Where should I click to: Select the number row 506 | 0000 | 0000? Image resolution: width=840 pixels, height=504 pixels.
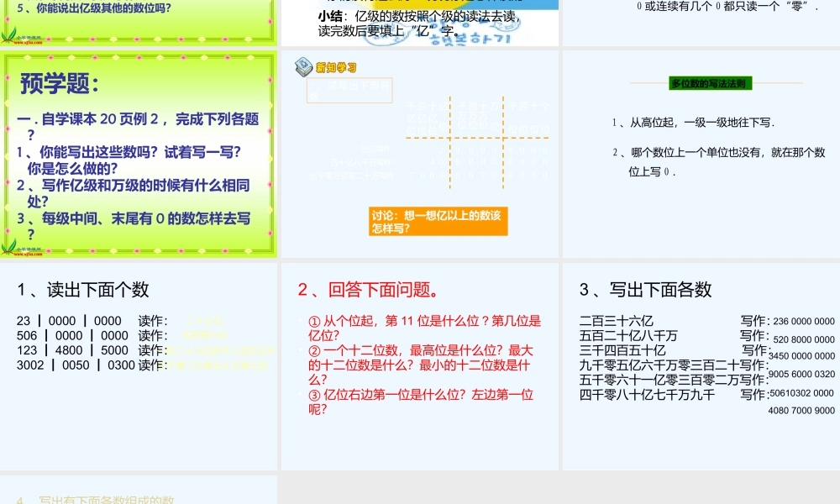[72, 335]
